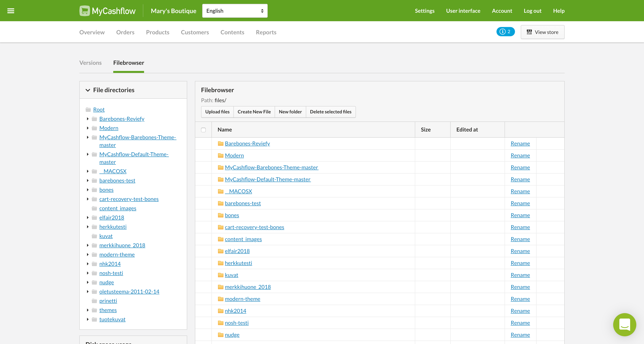Screen dimensions: 644x344
Task: Tick the select-all checkbox in table header
Action: (203, 130)
